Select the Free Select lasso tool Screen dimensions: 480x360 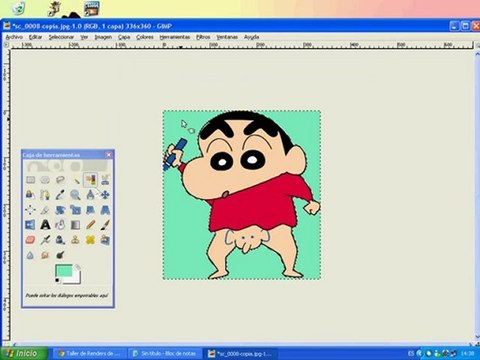click(x=60, y=180)
